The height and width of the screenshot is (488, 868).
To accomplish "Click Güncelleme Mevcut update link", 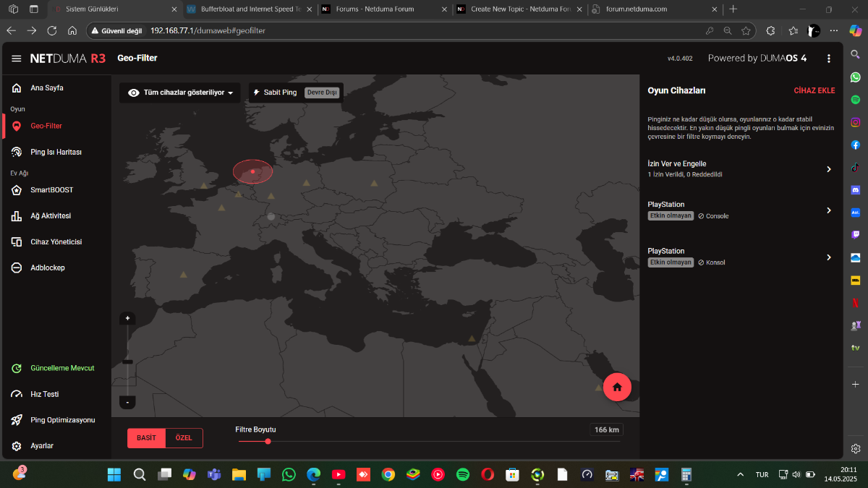I will [62, 368].
